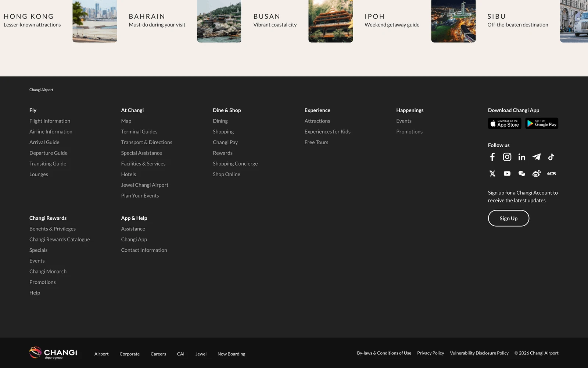The width and height of the screenshot is (588, 368).
Task: Open Experiences for Kids link
Action: (327, 132)
